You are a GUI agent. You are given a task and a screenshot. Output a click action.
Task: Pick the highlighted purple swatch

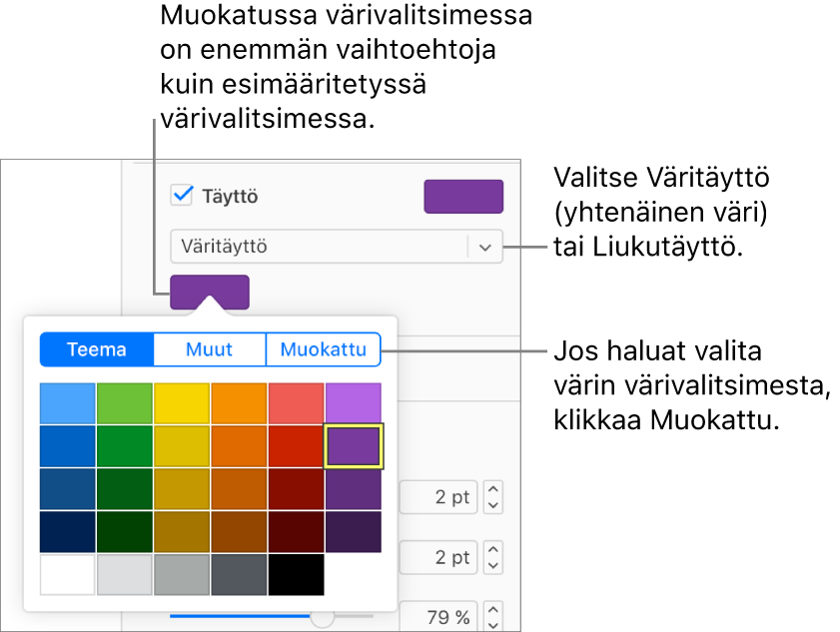coord(354,446)
